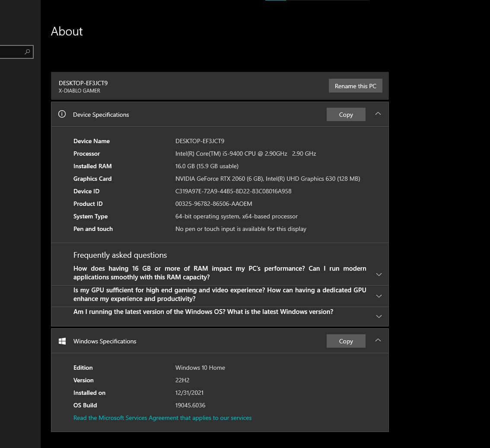Image resolution: width=490 pixels, height=448 pixels.
Task: Click the System Type label
Action: click(x=90, y=216)
